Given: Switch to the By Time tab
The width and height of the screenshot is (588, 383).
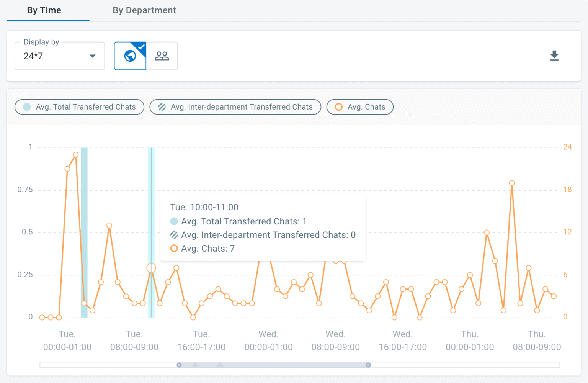Looking at the screenshot, I should [x=44, y=10].
